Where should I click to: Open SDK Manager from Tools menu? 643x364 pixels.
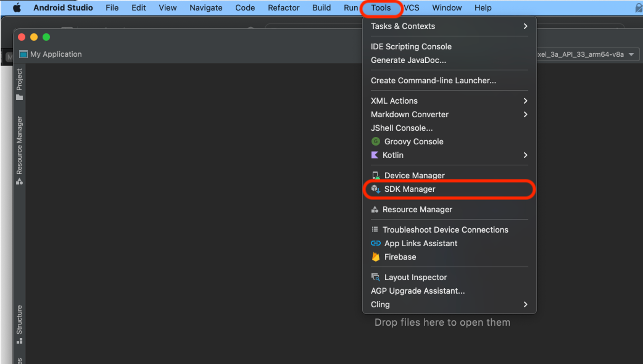(449, 189)
